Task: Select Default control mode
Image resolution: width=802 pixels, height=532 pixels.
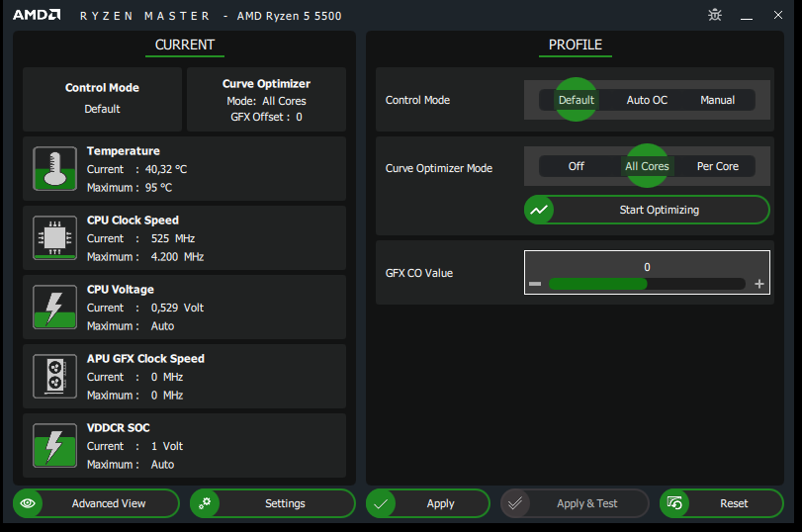Action: [x=576, y=100]
